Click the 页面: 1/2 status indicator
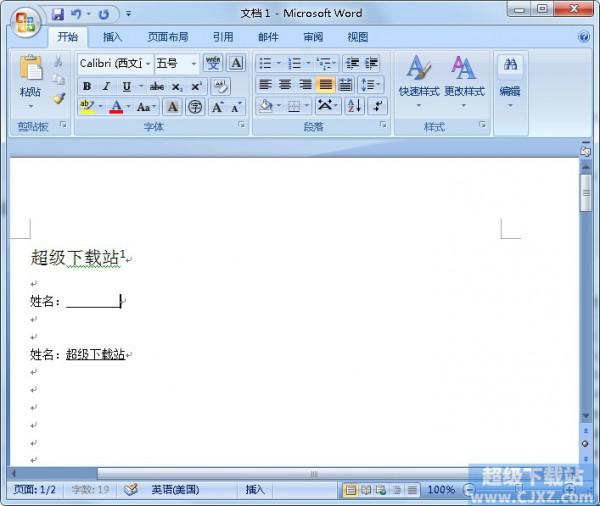Screen dimensions: 600x506 pos(34,490)
